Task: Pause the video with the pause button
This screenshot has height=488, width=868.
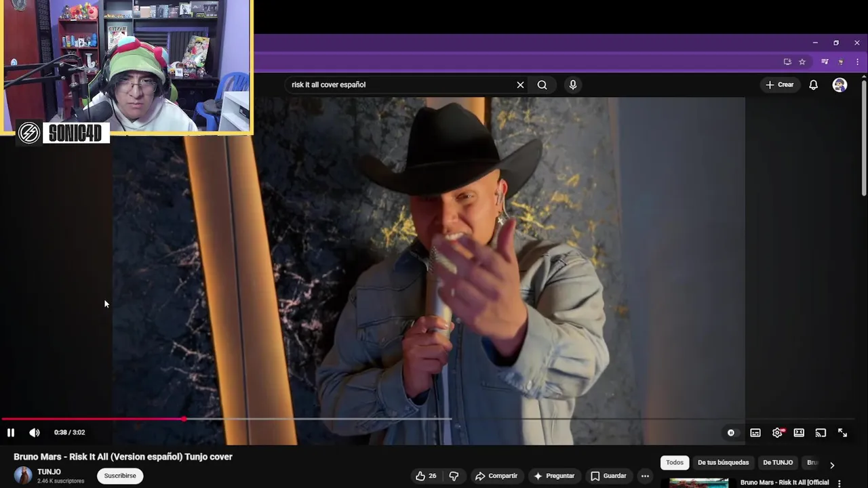Action: pos(11,432)
